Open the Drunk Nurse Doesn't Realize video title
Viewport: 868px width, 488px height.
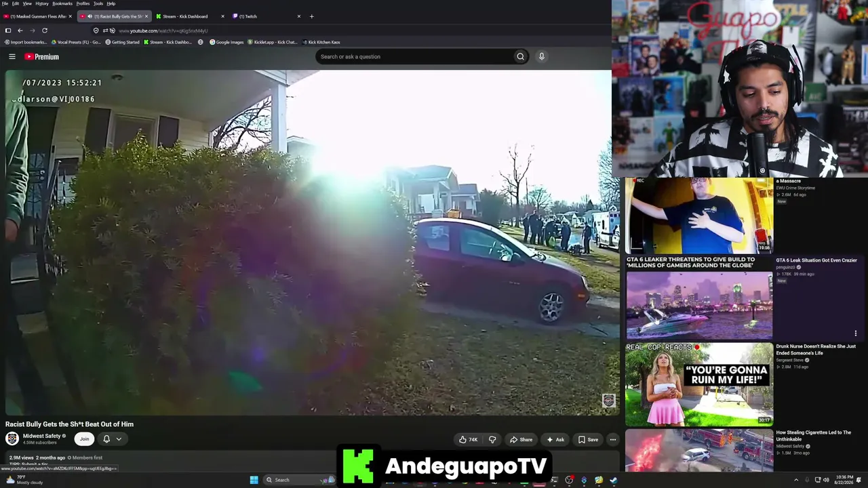[816, 350]
